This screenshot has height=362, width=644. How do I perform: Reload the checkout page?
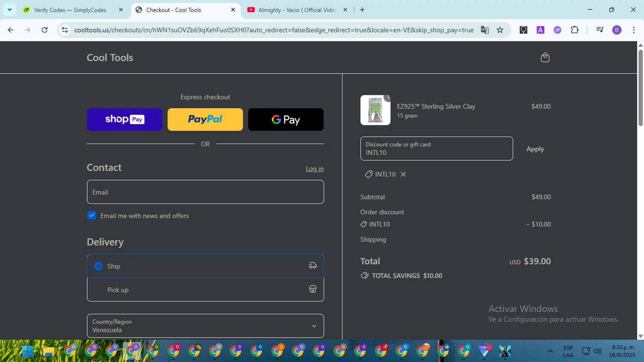pos(45,30)
